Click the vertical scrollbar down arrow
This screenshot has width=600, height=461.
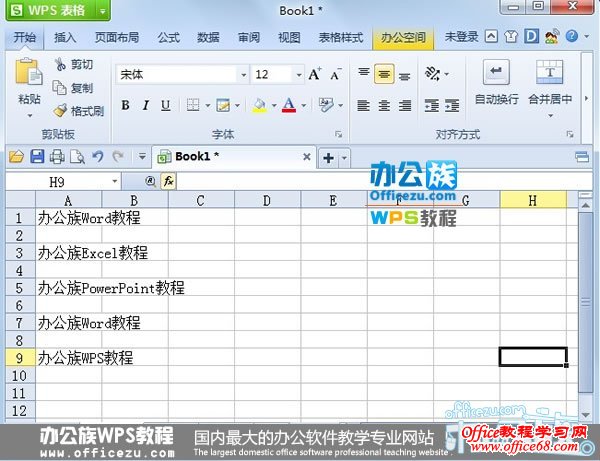tap(585, 414)
